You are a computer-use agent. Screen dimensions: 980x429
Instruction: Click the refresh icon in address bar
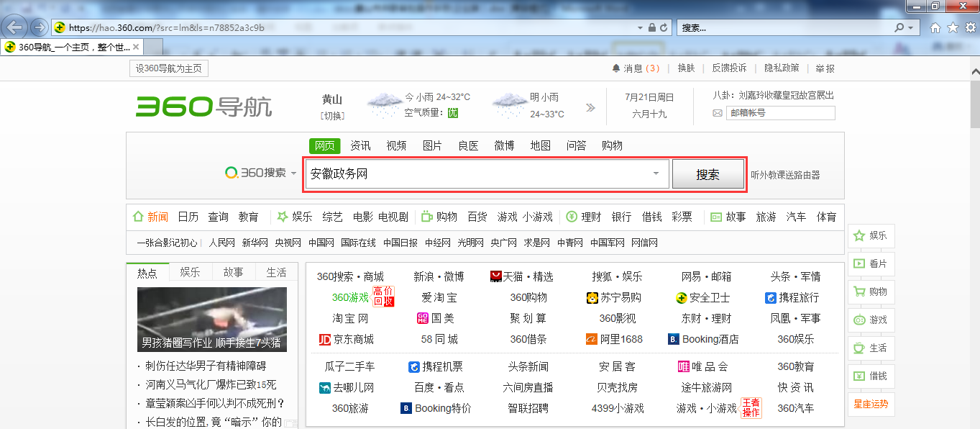pos(664,27)
